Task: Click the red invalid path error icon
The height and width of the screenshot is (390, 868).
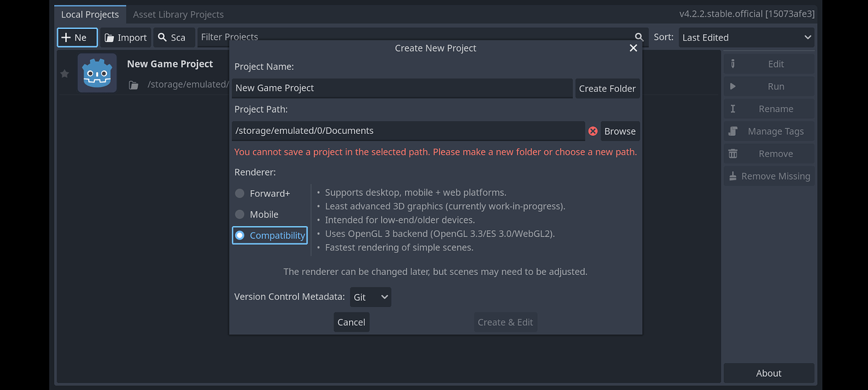Action: click(593, 131)
